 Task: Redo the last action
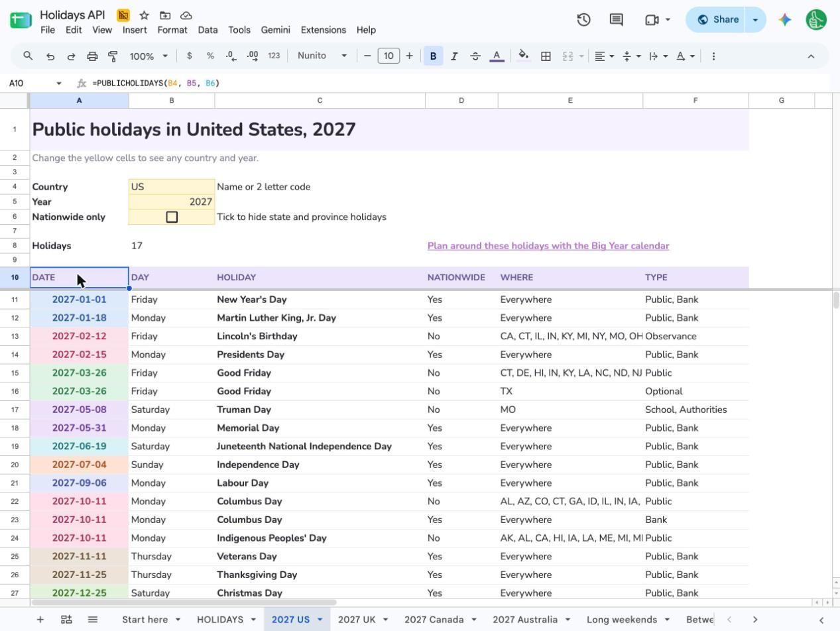point(71,56)
